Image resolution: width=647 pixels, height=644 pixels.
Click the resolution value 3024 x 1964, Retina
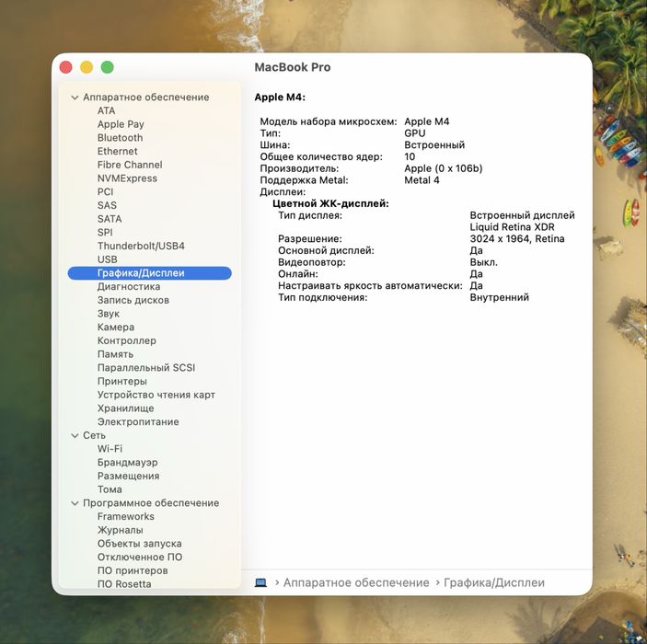pyautogui.click(x=516, y=239)
